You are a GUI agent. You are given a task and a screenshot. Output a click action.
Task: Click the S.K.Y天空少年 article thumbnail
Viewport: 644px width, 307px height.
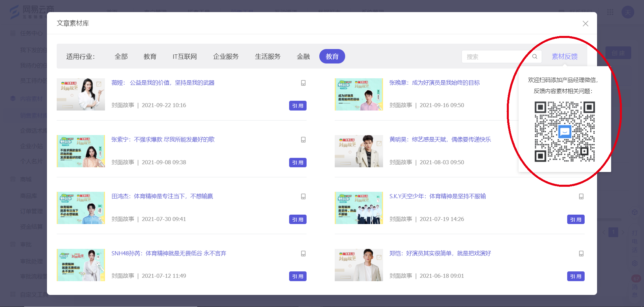pyautogui.click(x=359, y=208)
